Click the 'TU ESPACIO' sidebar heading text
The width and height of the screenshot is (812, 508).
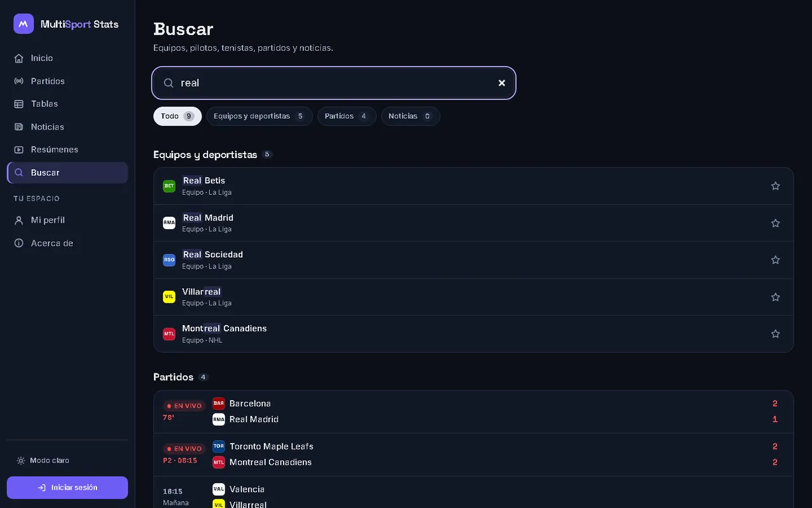point(37,199)
